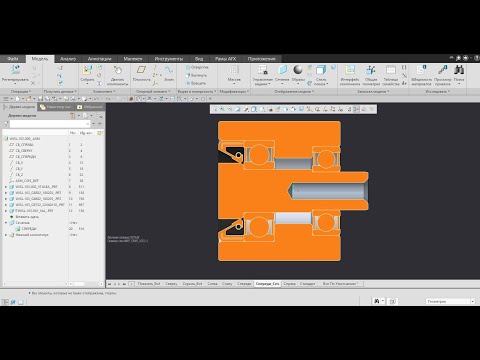
Task: Select the Спереди view tab
Action: point(244,284)
